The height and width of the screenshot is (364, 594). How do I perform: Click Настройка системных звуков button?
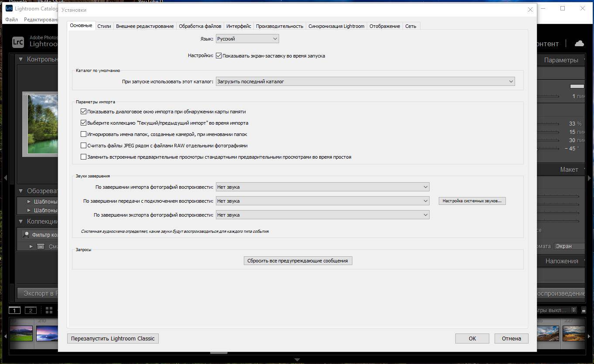click(x=472, y=201)
